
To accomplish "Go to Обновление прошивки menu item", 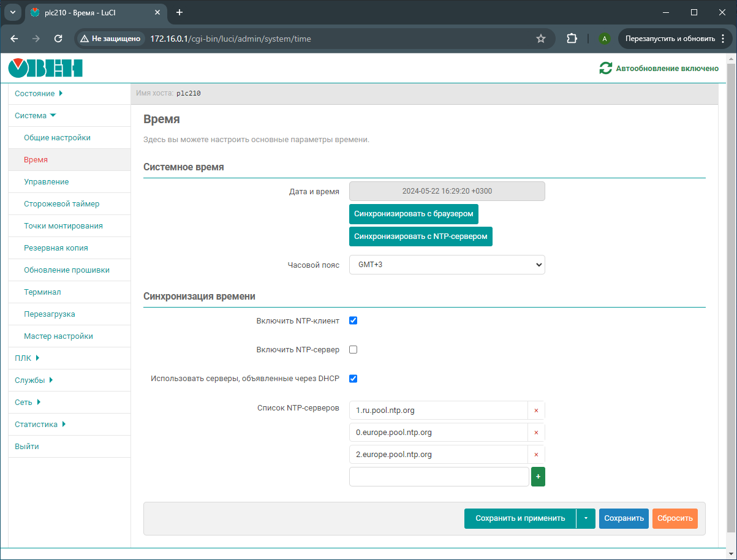I will point(67,270).
